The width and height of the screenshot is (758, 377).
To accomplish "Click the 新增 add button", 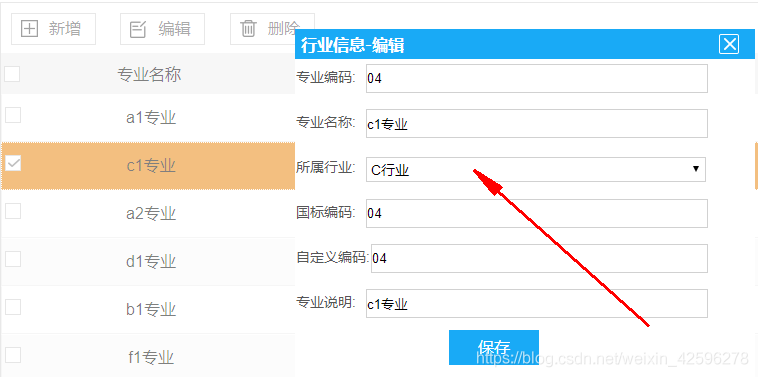I will pos(53,29).
